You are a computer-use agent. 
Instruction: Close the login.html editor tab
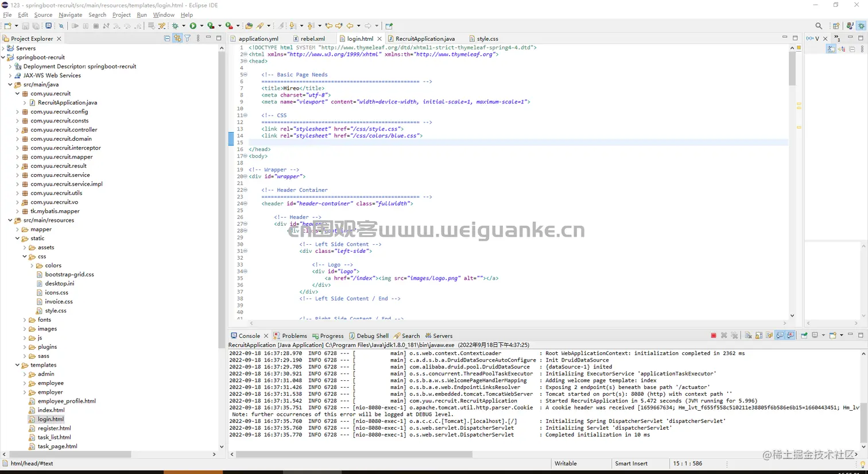point(379,38)
